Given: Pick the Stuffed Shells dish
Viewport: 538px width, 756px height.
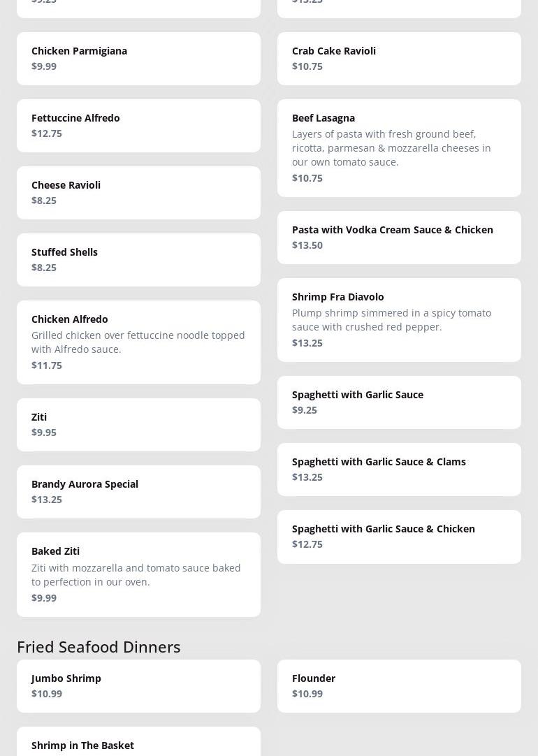Looking at the screenshot, I should pos(138,260).
